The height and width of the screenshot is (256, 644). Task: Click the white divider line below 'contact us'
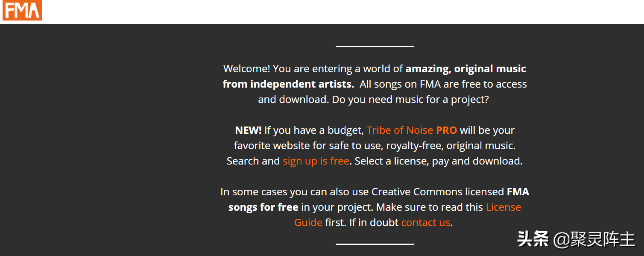point(375,244)
